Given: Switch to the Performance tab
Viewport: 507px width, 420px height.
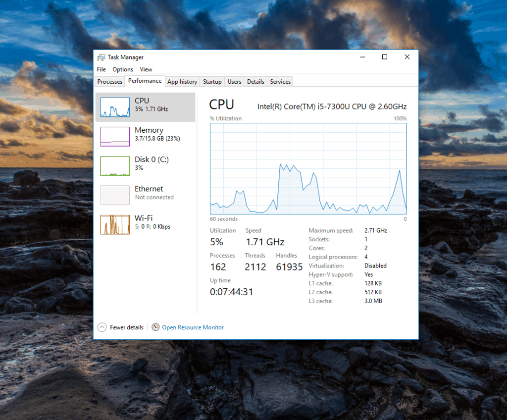Looking at the screenshot, I should (x=145, y=81).
